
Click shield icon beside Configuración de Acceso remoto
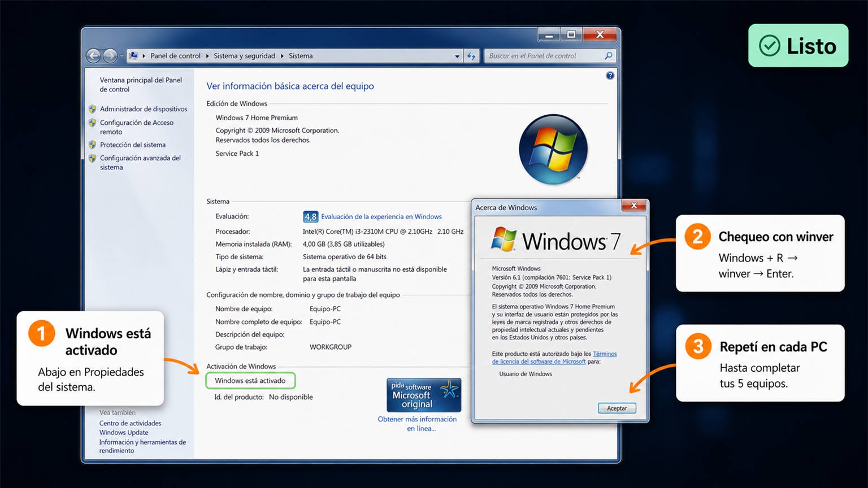tap(92, 122)
